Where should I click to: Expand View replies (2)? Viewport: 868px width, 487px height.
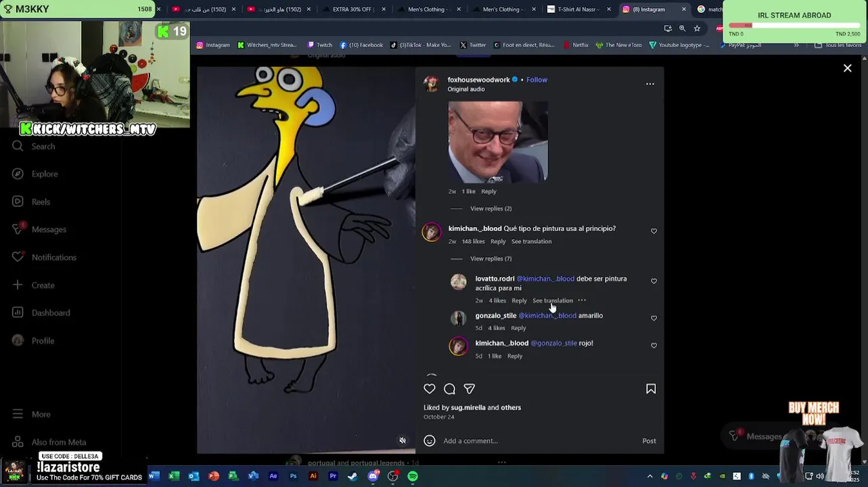tap(490, 208)
